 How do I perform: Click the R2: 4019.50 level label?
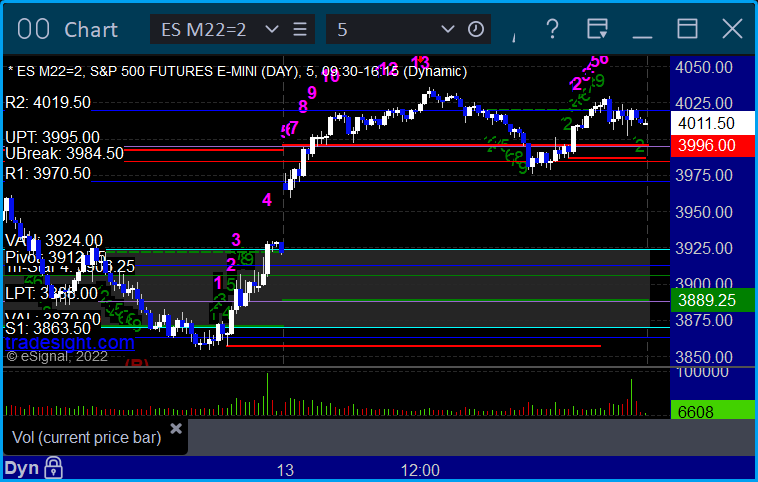48,102
